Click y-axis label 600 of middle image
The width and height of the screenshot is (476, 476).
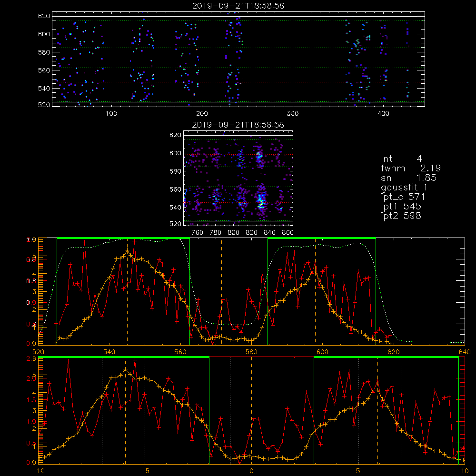click(x=175, y=153)
